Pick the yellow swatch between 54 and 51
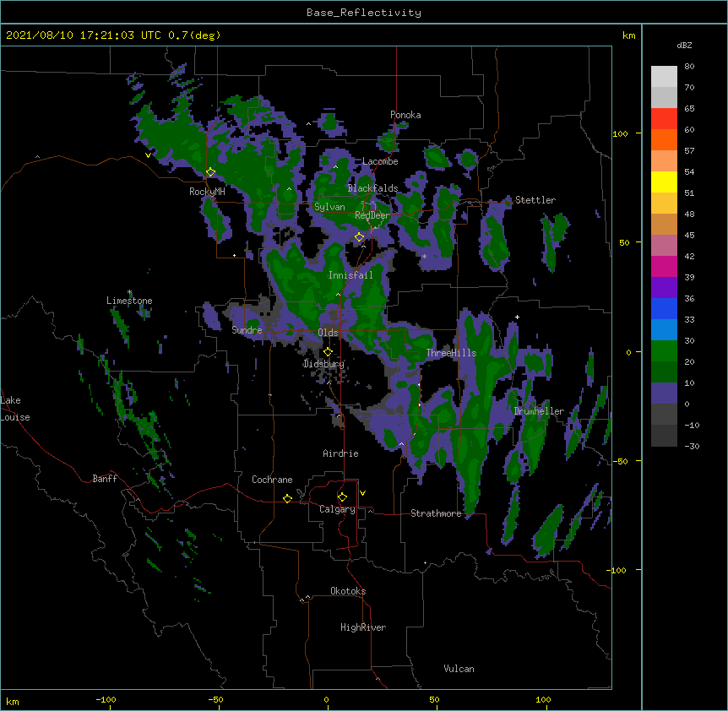This screenshot has height=711, width=728. click(664, 182)
